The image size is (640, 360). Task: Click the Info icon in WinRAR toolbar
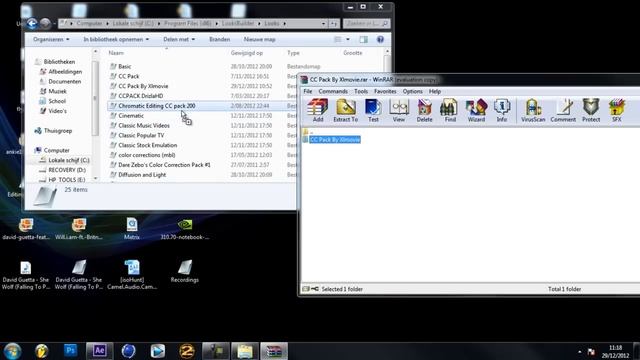click(x=502, y=110)
